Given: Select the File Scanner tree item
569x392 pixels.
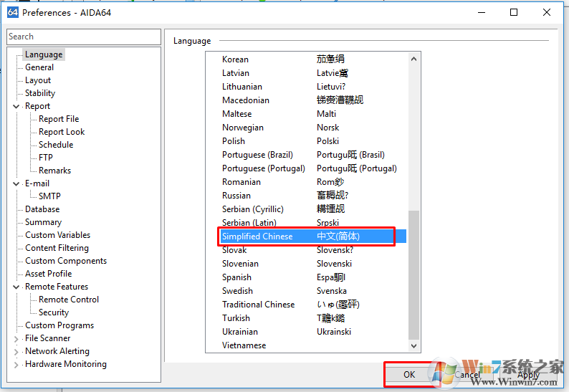Looking at the screenshot, I should click(47, 338).
